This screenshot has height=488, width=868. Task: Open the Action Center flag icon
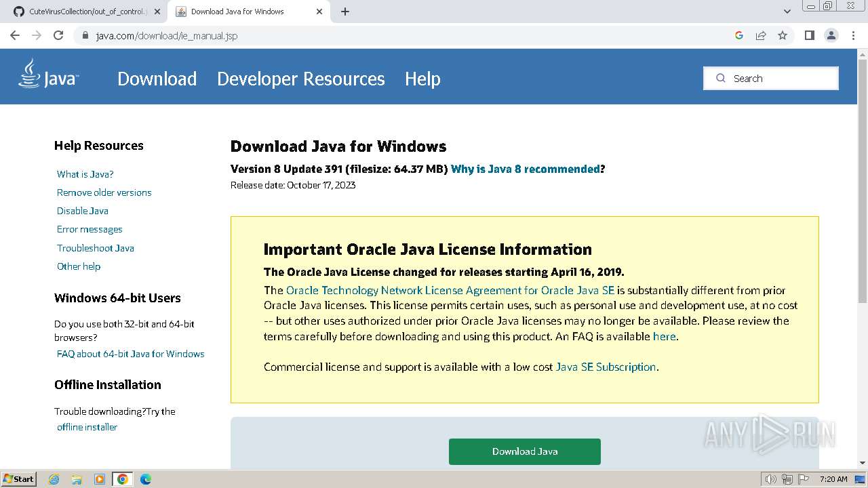tap(803, 479)
